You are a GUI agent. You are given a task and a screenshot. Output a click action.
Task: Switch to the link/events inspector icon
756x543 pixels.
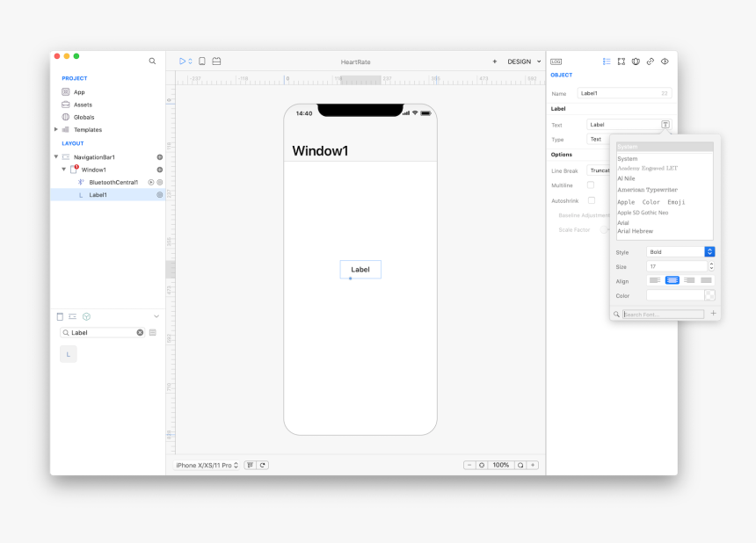pyautogui.click(x=650, y=62)
